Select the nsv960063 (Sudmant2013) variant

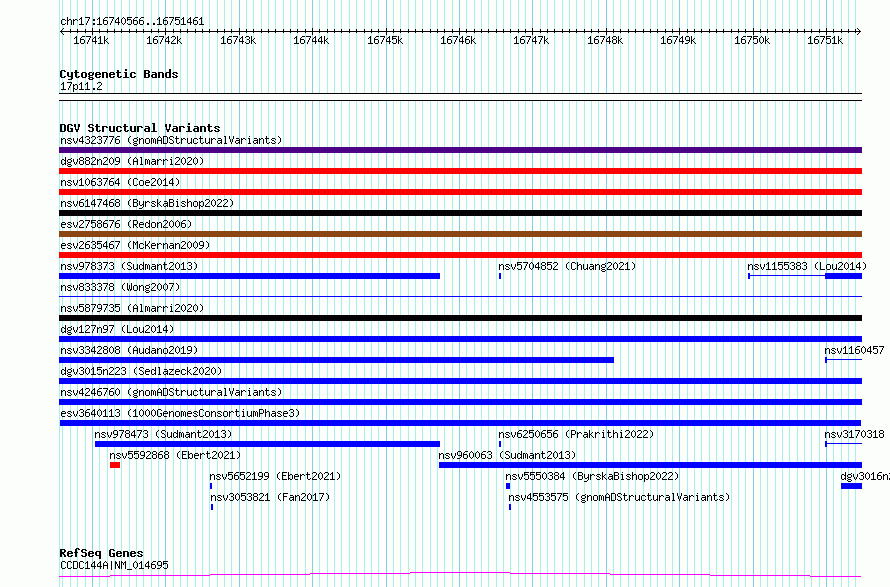click(x=507, y=455)
